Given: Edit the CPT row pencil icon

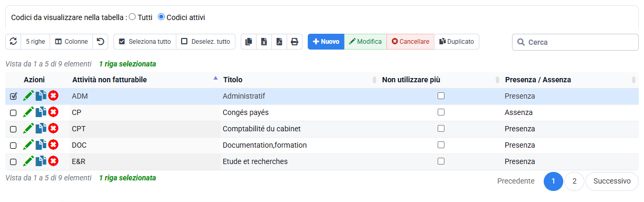Looking at the screenshot, I should click(x=29, y=128).
